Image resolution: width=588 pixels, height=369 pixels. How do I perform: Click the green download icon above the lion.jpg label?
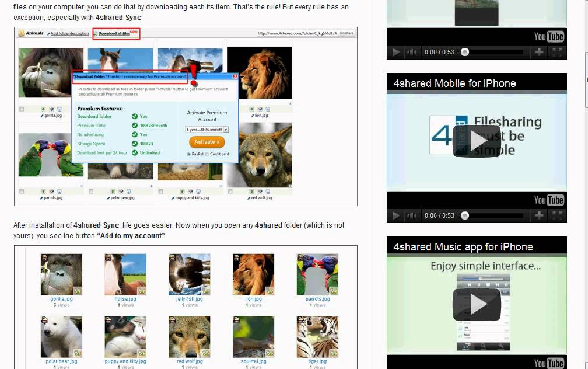pos(251,109)
